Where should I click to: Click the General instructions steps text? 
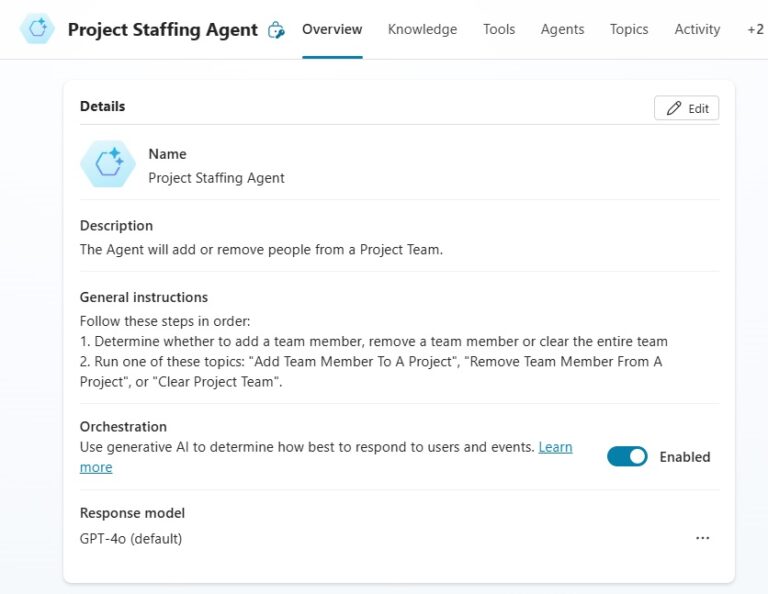[373, 351]
